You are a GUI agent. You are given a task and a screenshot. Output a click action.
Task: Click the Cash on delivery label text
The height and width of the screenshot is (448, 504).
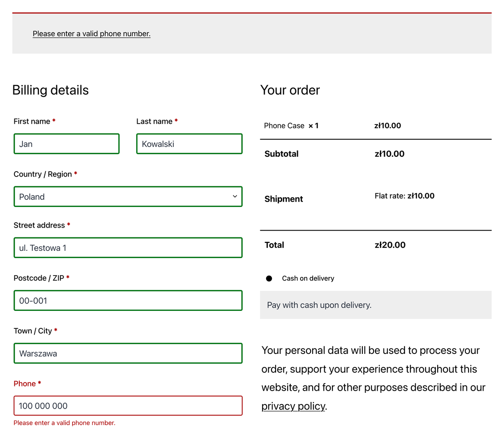[308, 278]
